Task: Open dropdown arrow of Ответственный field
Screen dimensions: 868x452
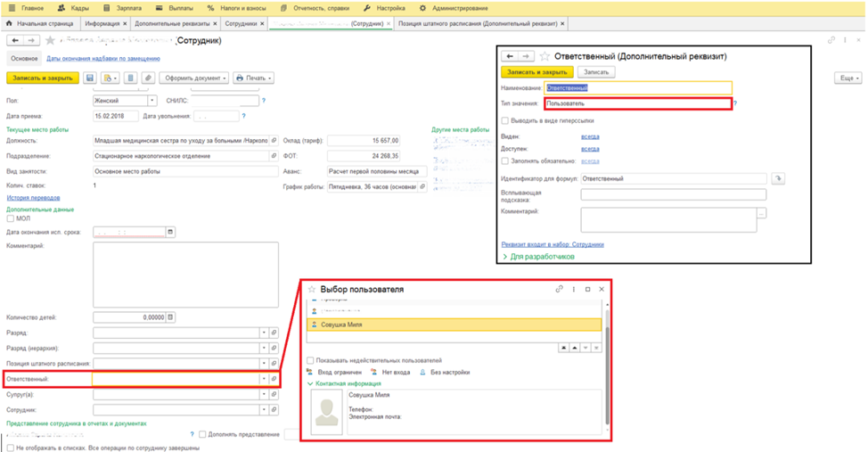Action: pyautogui.click(x=264, y=380)
